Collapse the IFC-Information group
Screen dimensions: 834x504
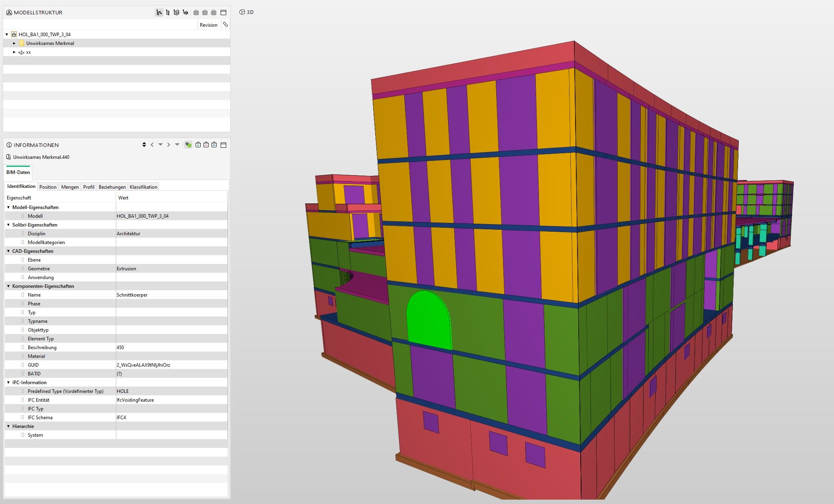8,383
